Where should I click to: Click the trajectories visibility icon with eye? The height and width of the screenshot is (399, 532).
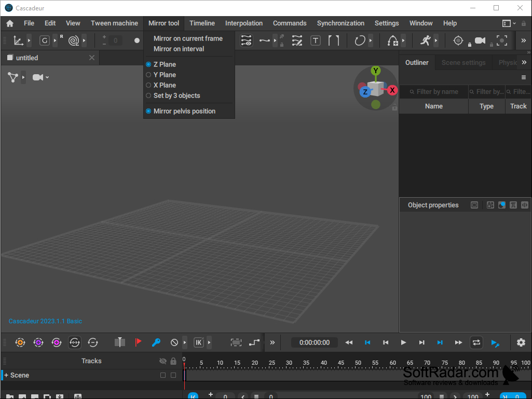click(x=247, y=40)
